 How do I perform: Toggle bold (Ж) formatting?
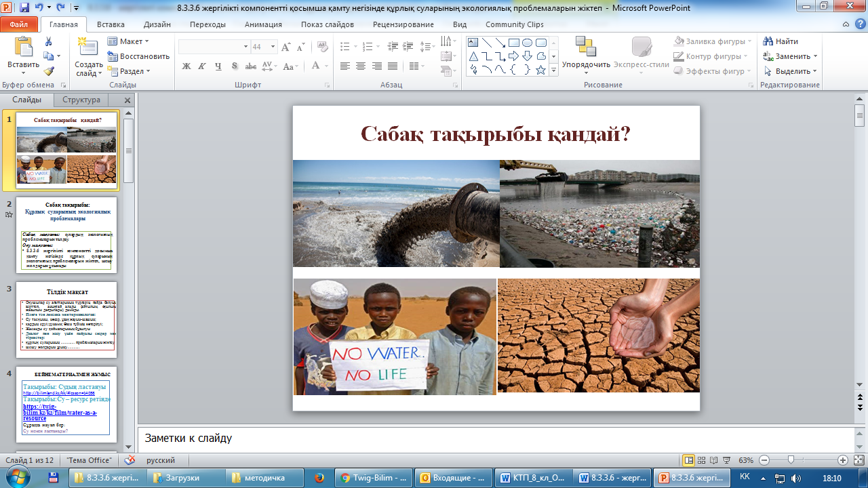coord(186,66)
